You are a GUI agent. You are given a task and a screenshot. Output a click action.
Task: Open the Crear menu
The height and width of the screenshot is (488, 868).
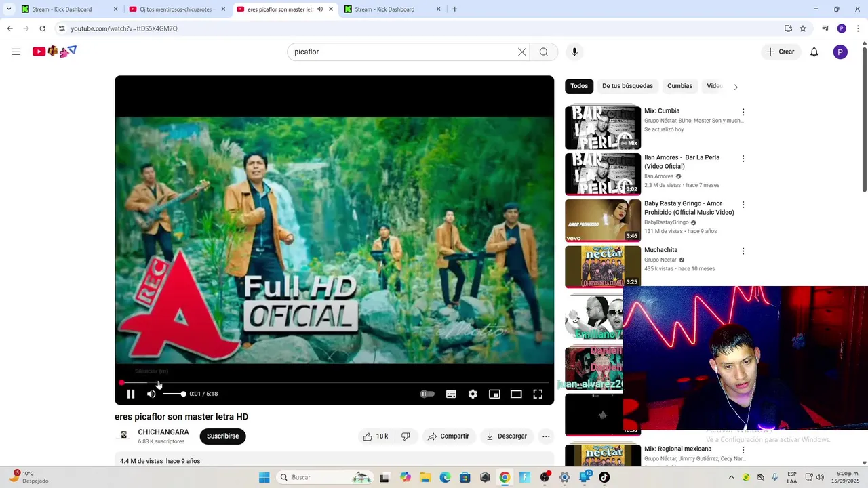pos(781,52)
